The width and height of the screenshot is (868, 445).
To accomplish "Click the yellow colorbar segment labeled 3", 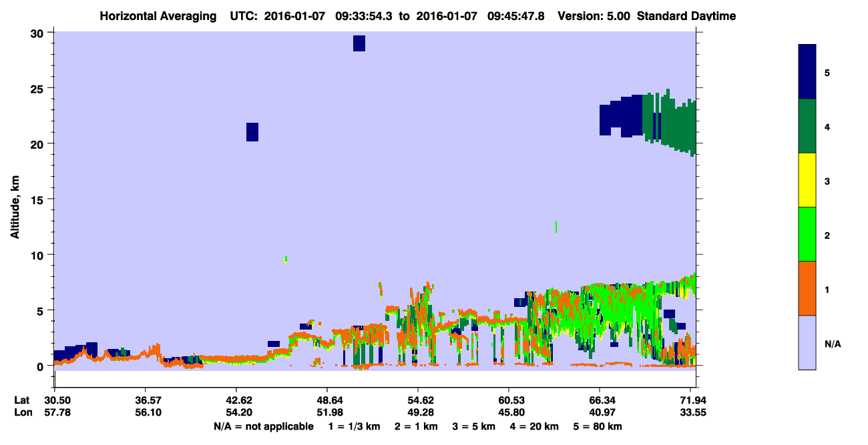I will [x=807, y=180].
